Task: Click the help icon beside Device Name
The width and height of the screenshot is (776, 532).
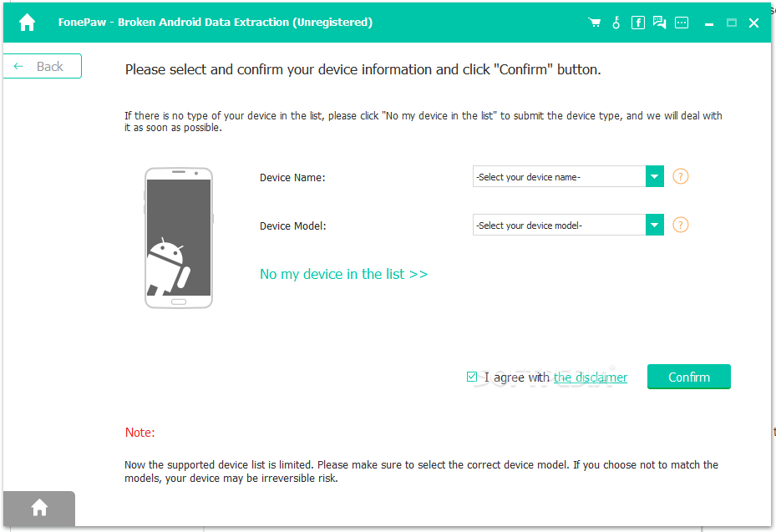Action: click(681, 176)
